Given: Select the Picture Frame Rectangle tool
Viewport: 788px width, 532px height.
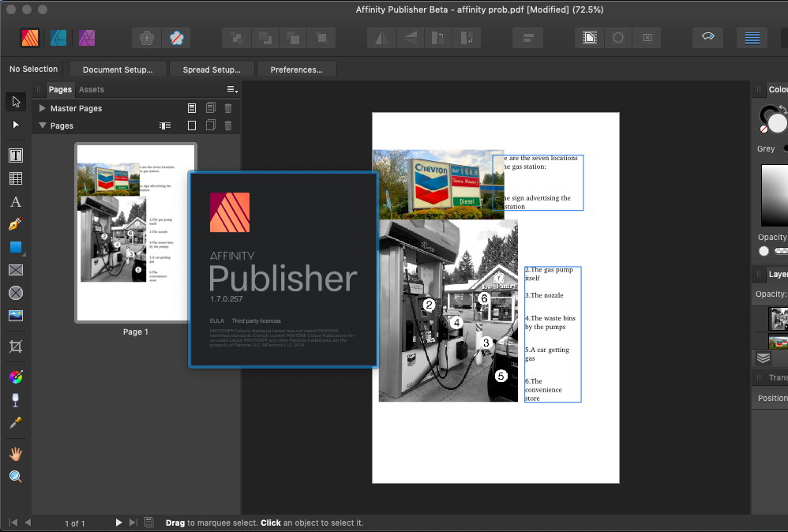Looking at the screenshot, I should point(16,270).
